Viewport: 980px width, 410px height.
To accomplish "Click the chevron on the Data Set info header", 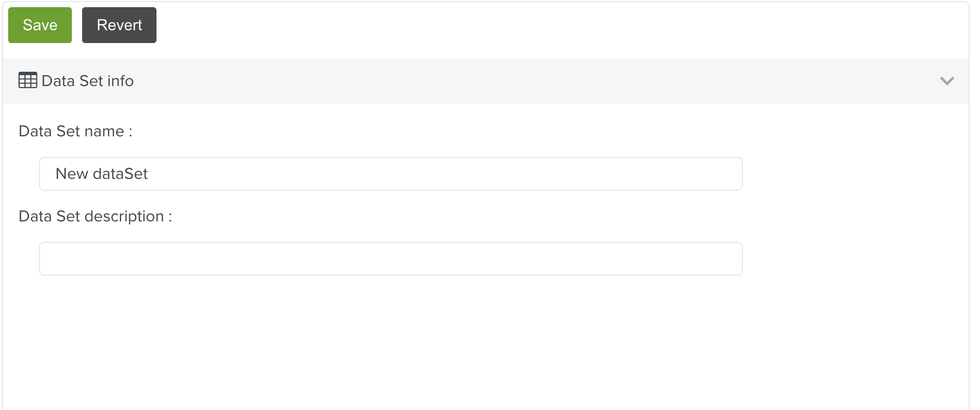I will click(x=947, y=80).
